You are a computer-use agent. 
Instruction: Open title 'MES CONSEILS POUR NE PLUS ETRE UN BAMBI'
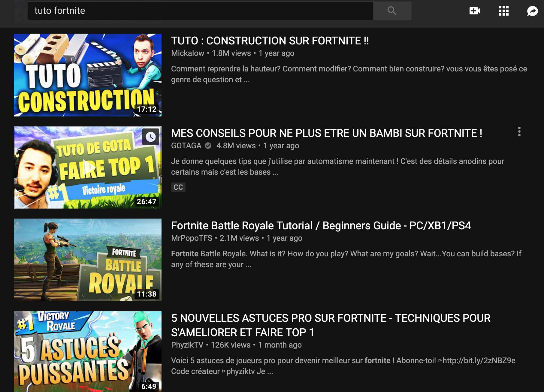pyautogui.click(x=327, y=133)
